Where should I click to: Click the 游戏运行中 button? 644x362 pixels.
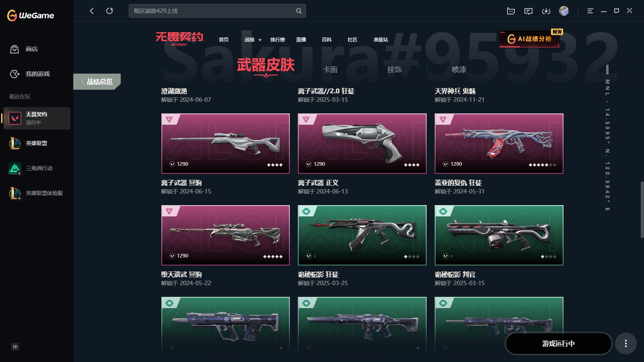[558, 343]
